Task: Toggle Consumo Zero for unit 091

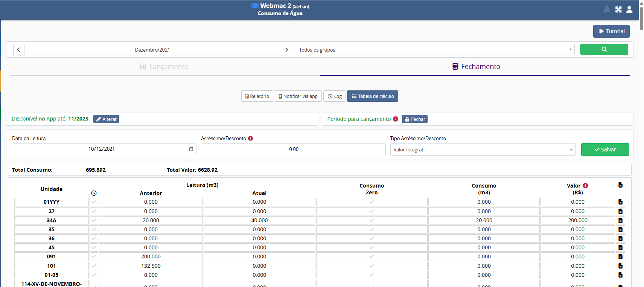Action: [372, 256]
